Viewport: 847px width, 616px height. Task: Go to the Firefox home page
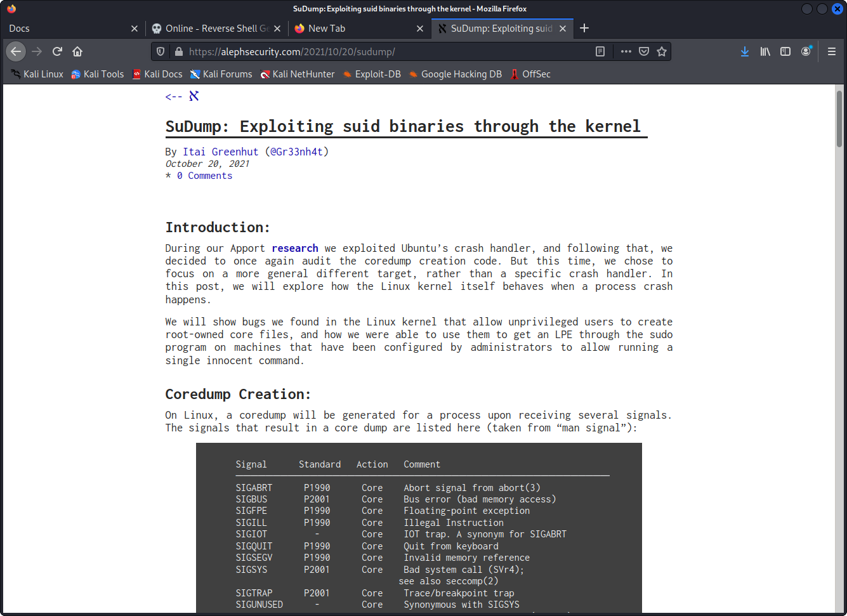pos(77,51)
